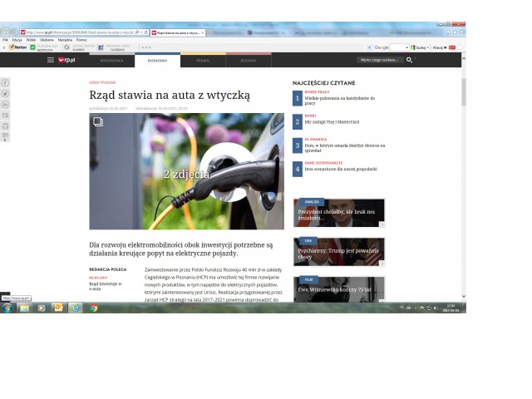
Task: Open the Wydarzenia navigation tab
Action: tap(112, 61)
